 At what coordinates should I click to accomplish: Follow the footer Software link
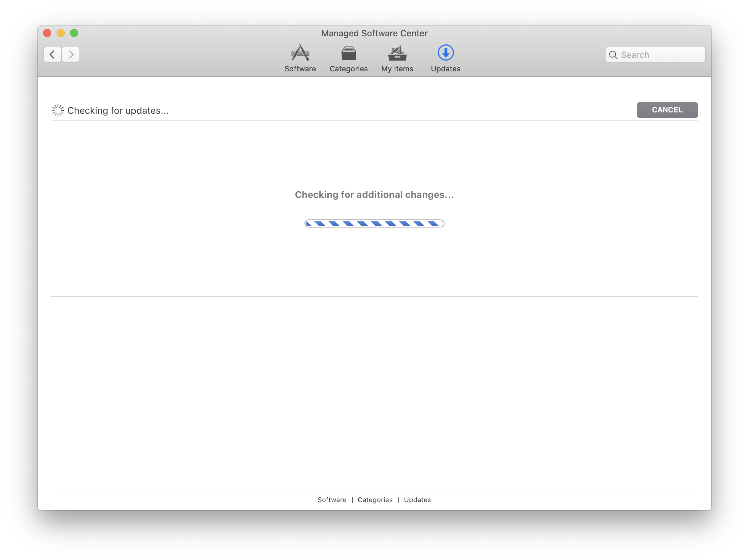[332, 500]
